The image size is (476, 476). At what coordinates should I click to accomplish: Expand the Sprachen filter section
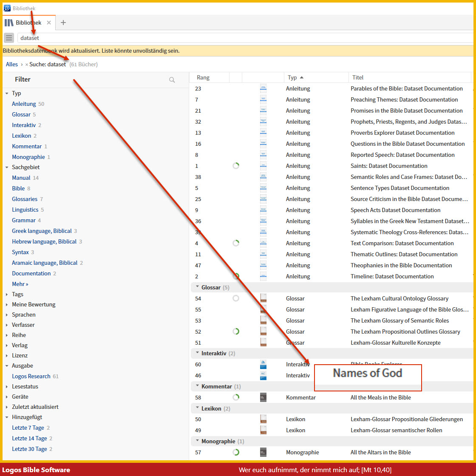pyautogui.click(x=7, y=315)
